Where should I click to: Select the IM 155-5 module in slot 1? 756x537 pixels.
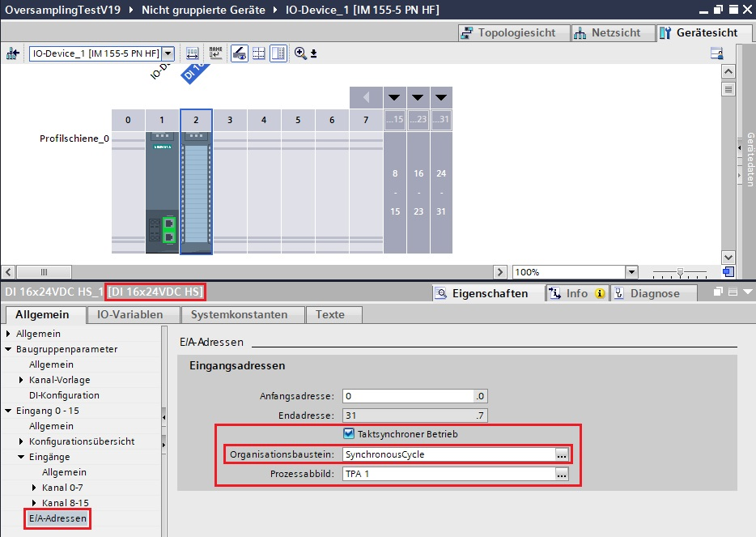coord(162,191)
